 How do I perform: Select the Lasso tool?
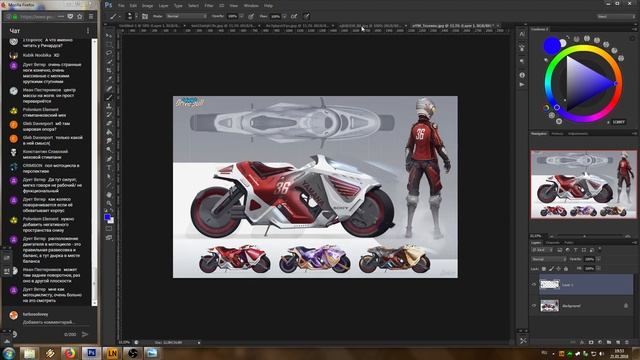[109, 53]
